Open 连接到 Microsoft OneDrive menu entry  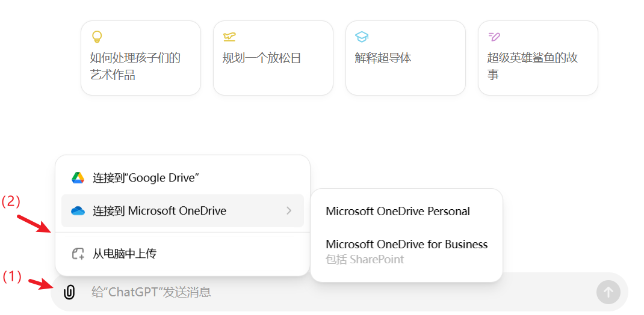point(159,211)
